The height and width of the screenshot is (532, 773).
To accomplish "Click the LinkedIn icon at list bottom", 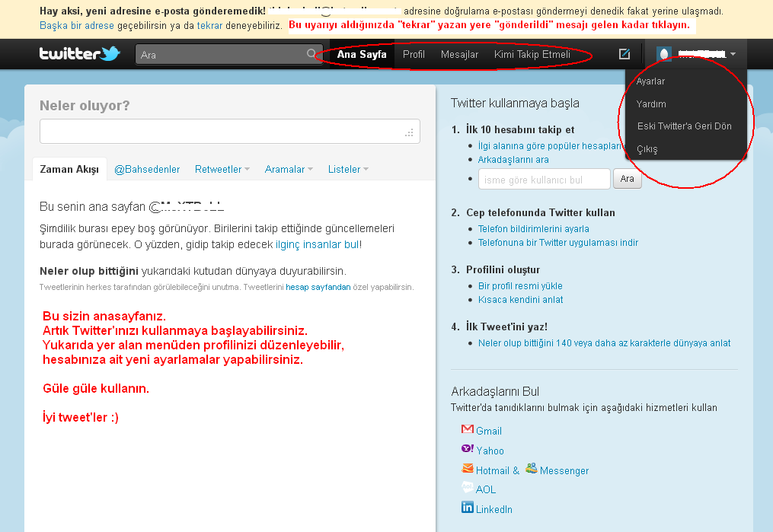I will 468,508.
